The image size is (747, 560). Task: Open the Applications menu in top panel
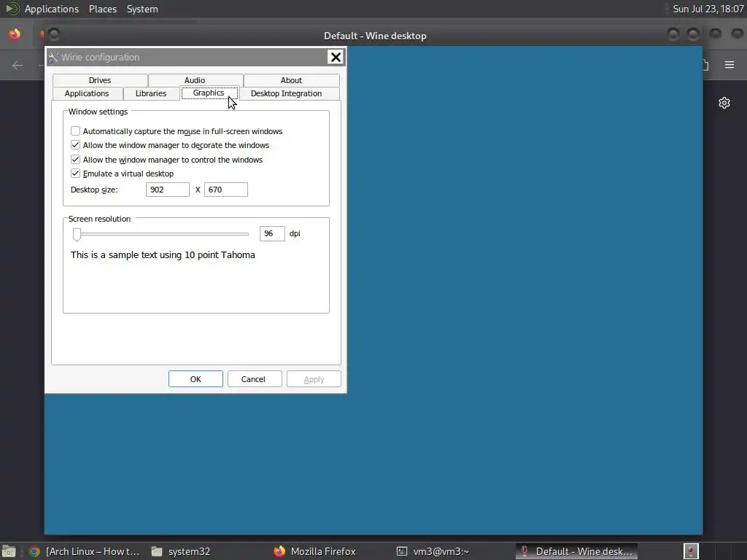point(52,9)
